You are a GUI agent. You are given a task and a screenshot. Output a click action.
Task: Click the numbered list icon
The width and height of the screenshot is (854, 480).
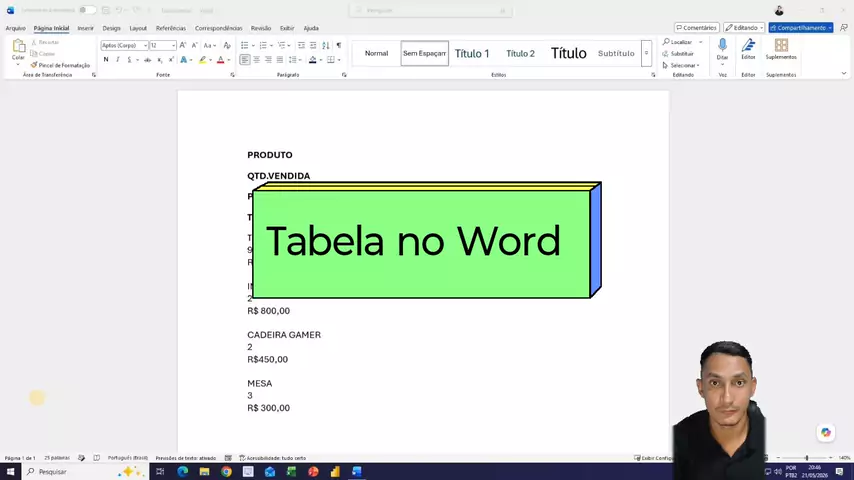pos(263,45)
